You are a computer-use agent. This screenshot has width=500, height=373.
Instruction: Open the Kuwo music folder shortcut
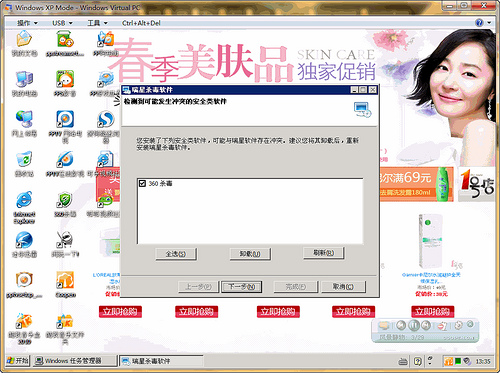point(65,321)
